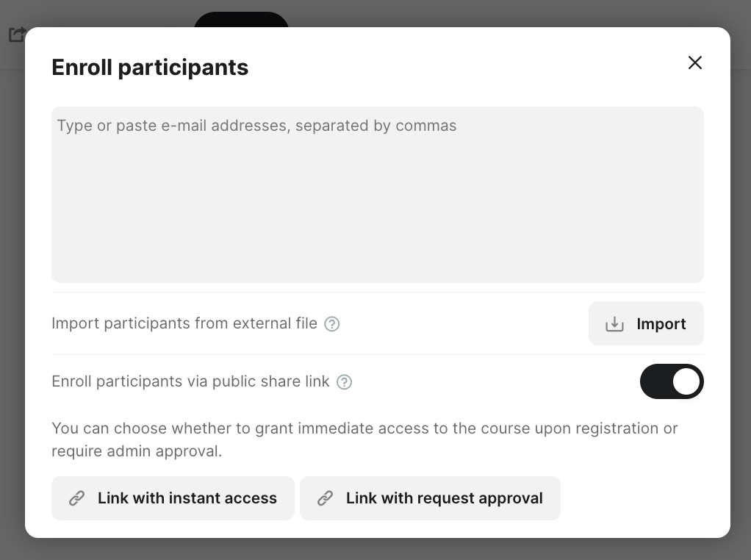751x560 pixels.
Task: Get the Link with request approval
Action: pyautogui.click(x=430, y=498)
